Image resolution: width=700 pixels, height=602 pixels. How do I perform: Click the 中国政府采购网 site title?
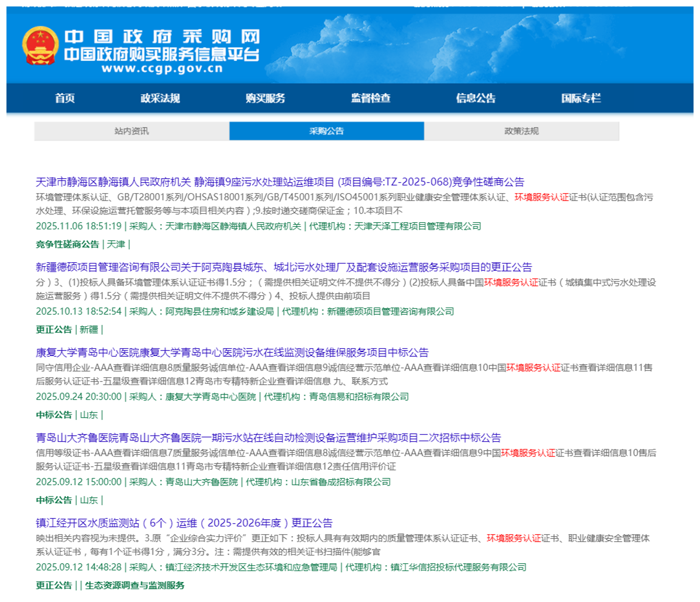[x=162, y=36]
